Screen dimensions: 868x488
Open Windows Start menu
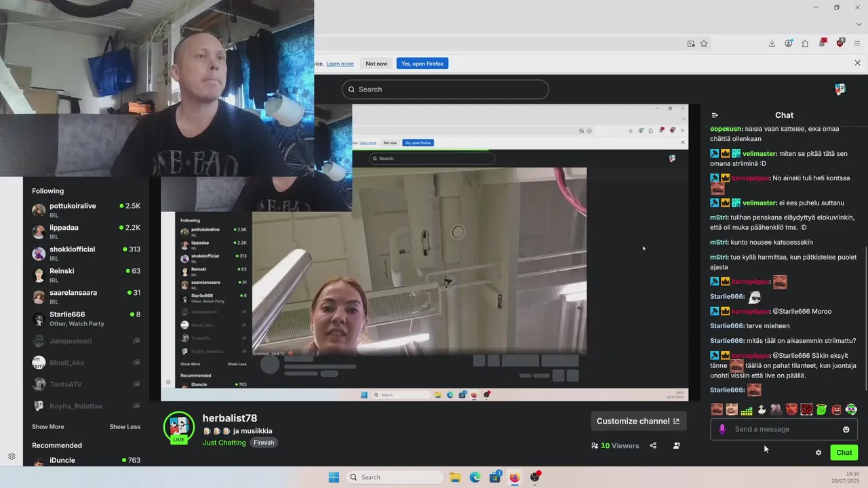click(x=334, y=477)
